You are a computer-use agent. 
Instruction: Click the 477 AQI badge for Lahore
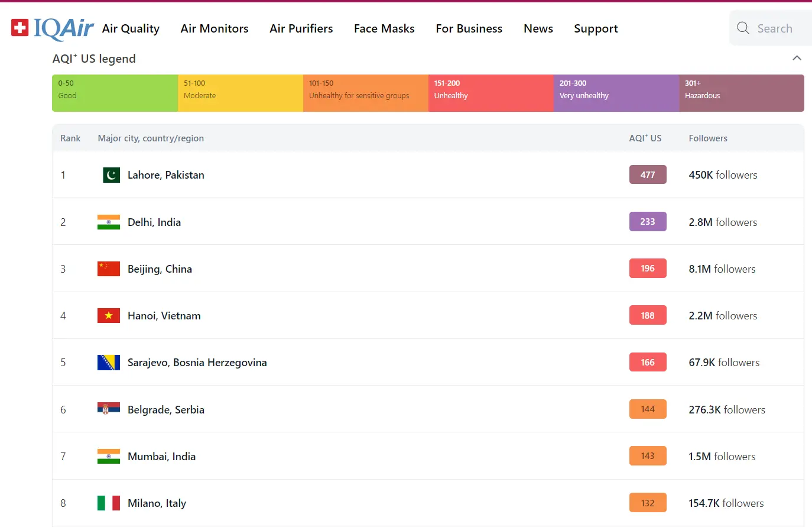648,174
